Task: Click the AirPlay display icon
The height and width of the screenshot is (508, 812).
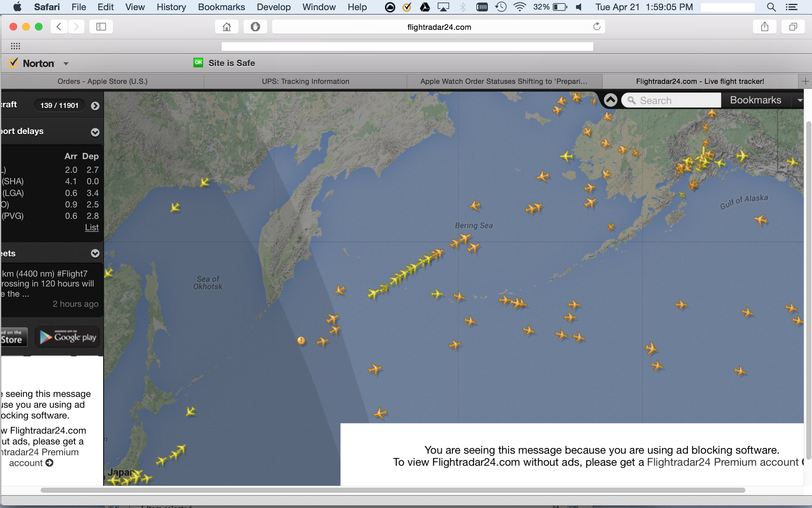Action: [x=443, y=7]
